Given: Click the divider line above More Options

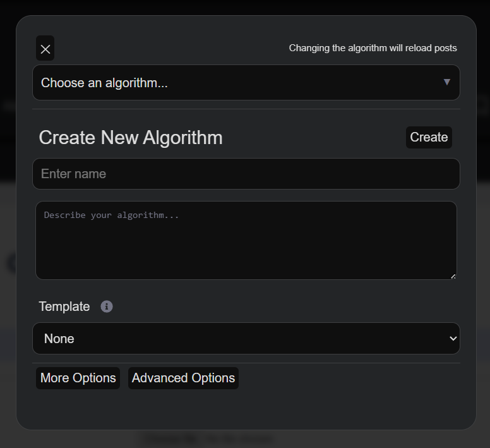Looking at the screenshot, I should [246, 363].
